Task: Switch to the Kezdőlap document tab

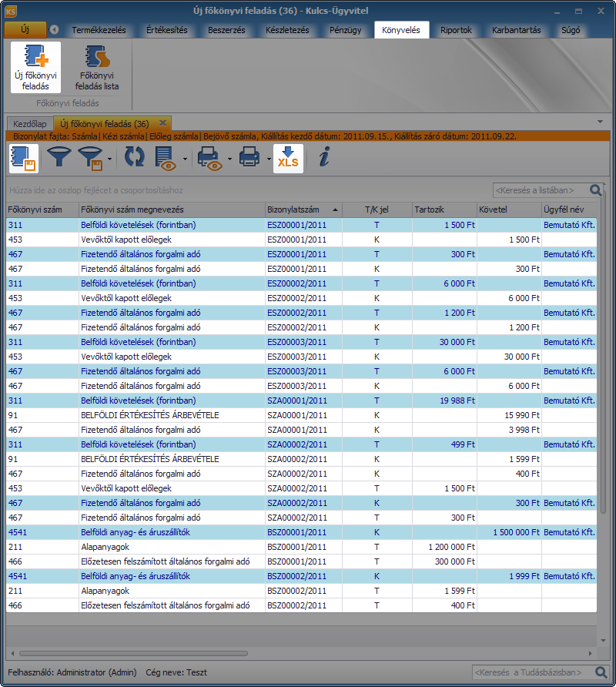Action: (x=30, y=123)
